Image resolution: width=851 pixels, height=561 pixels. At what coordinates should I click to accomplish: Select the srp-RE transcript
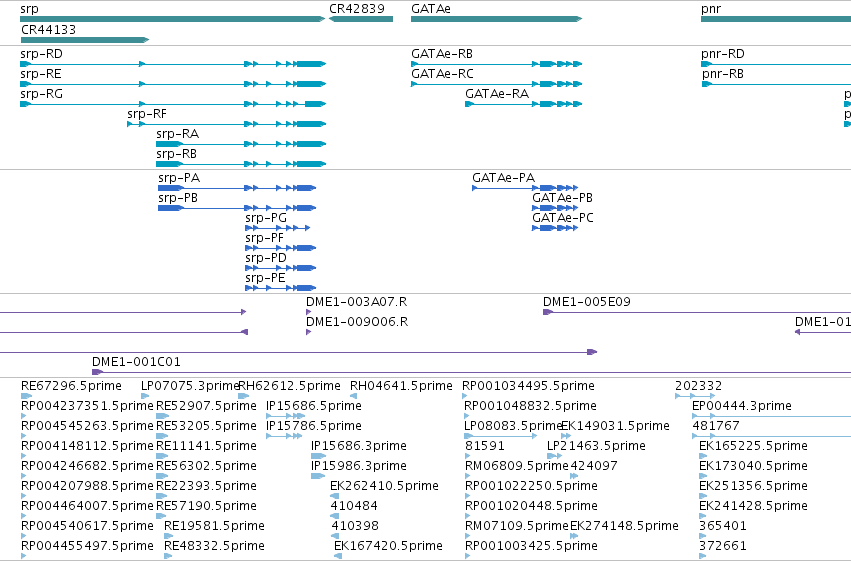[173, 84]
